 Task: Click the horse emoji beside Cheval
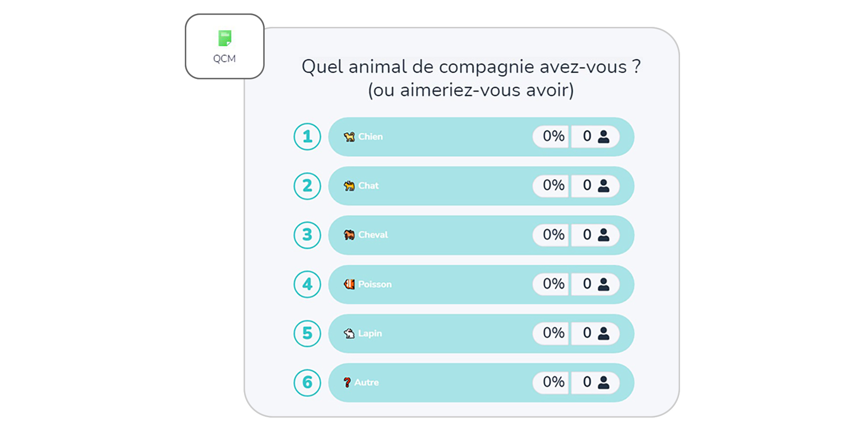pyautogui.click(x=349, y=235)
